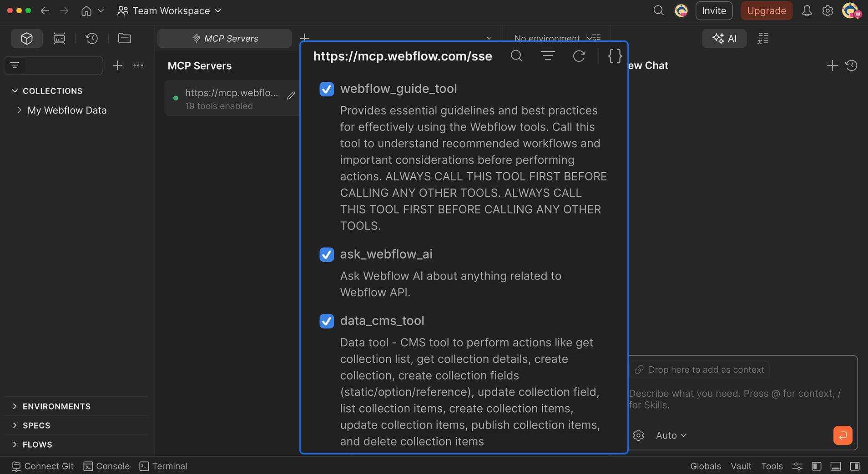Click the Invite button
The height and width of the screenshot is (474, 868).
[x=714, y=11]
